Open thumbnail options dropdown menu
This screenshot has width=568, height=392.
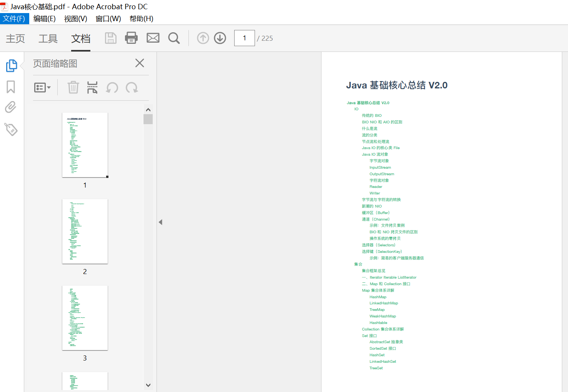click(x=42, y=88)
